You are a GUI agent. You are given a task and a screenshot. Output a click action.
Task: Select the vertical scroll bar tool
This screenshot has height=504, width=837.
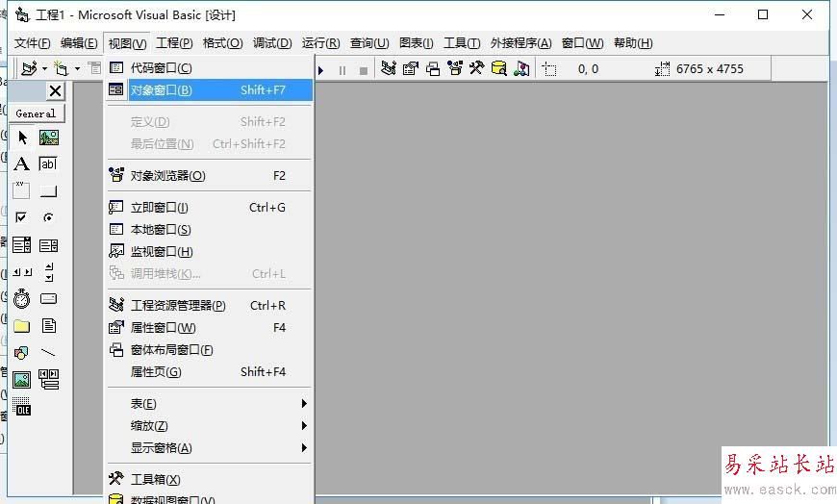[48, 272]
